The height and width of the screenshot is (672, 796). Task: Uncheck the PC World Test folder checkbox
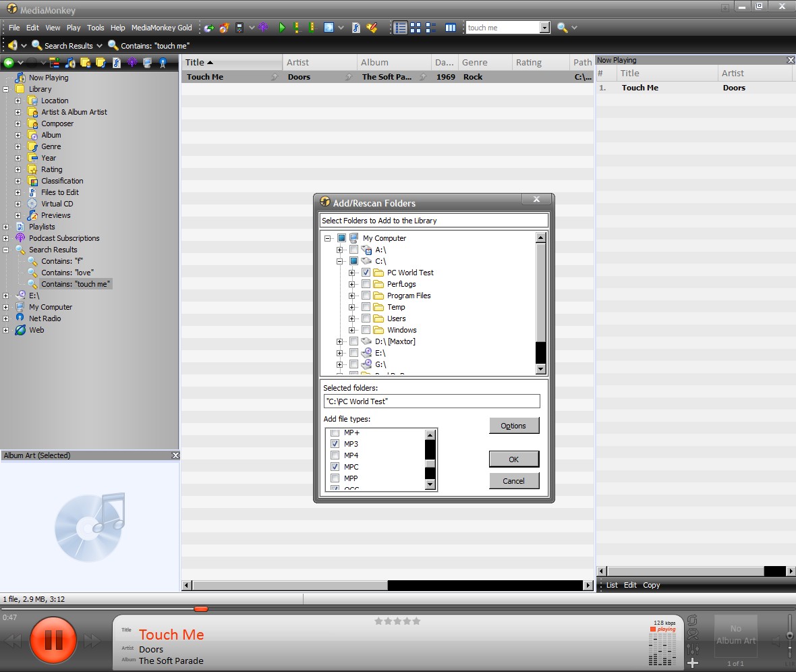(x=366, y=273)
